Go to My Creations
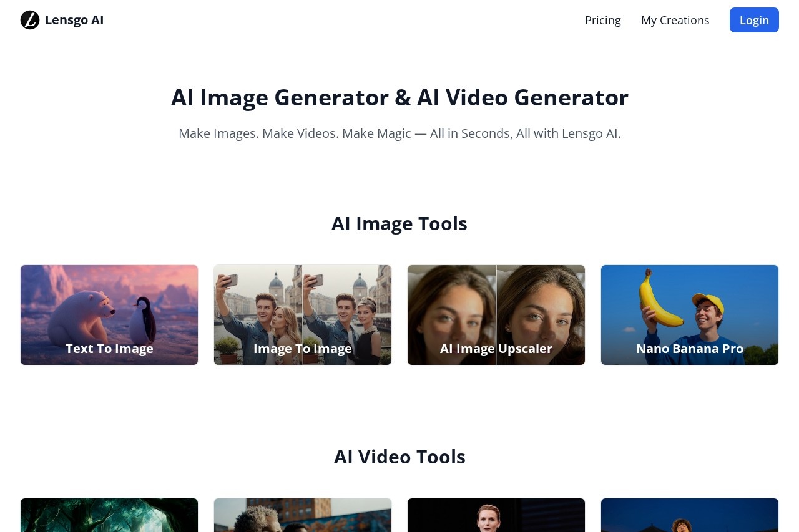 675,20
